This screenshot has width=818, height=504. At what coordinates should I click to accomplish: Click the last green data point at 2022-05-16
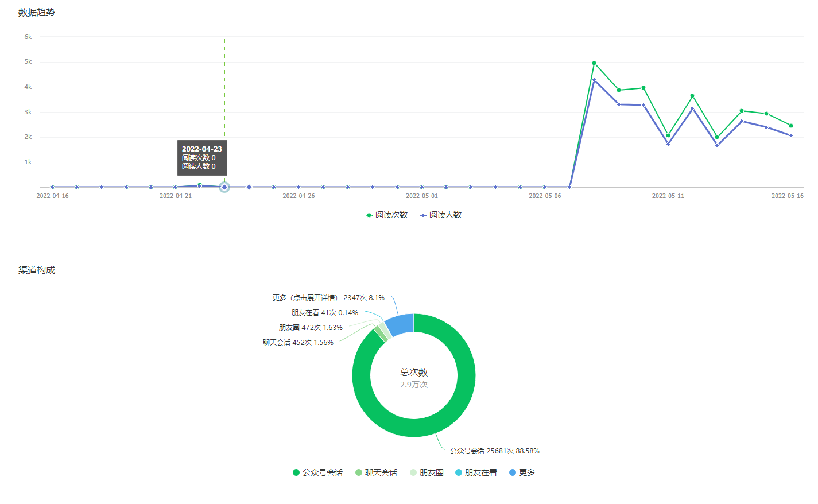[x=791, y=126]
